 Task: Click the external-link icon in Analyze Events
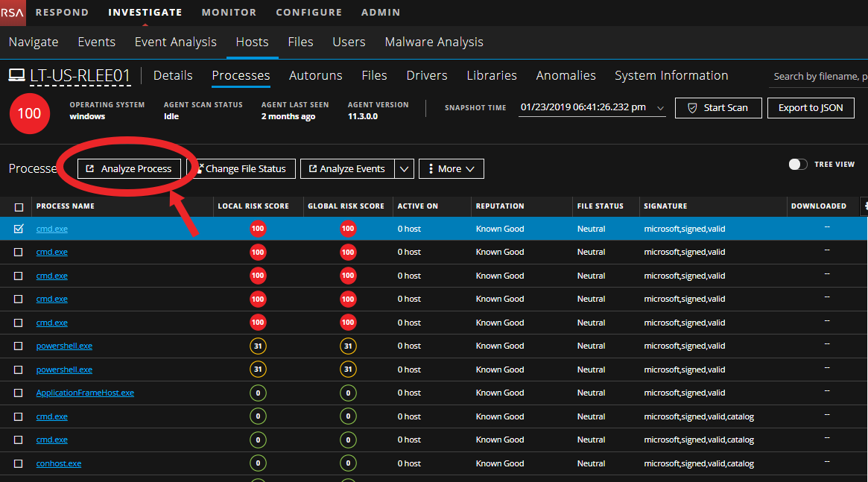(x=312, y=169)
